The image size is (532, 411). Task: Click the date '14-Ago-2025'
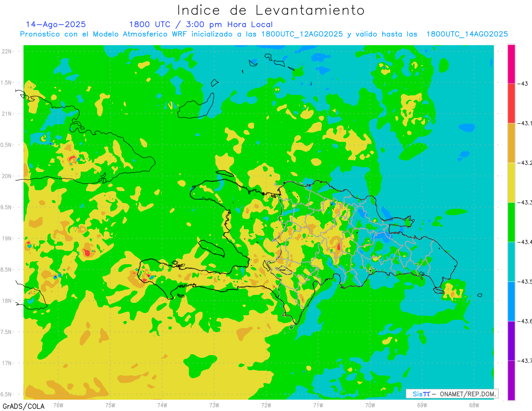(56, 24)
